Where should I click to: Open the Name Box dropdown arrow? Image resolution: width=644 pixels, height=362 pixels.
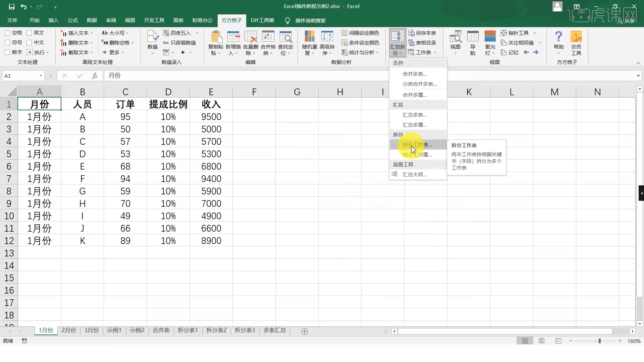pos(41,76)
